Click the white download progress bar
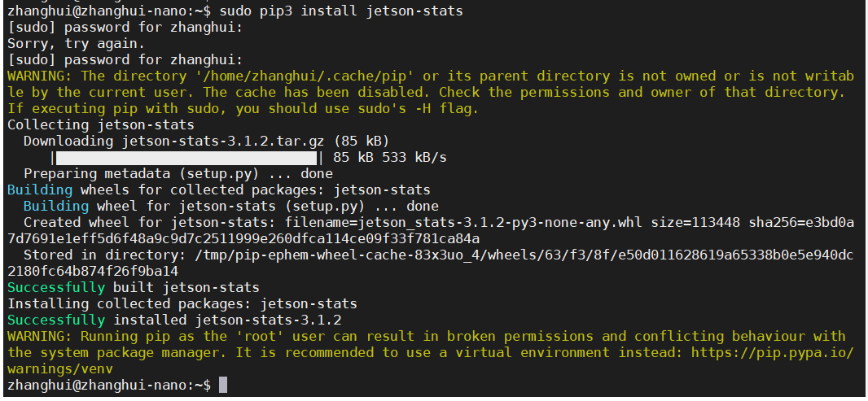 click(186, 157)
